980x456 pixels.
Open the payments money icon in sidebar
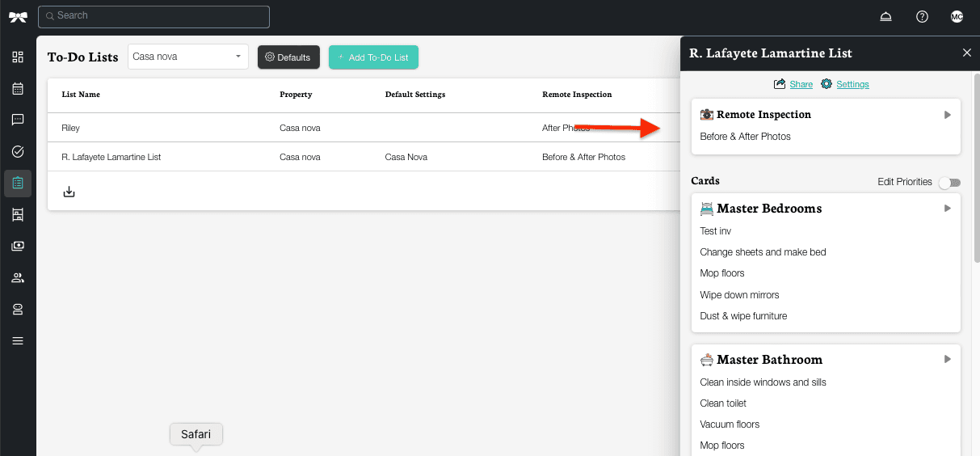point(18,247)
